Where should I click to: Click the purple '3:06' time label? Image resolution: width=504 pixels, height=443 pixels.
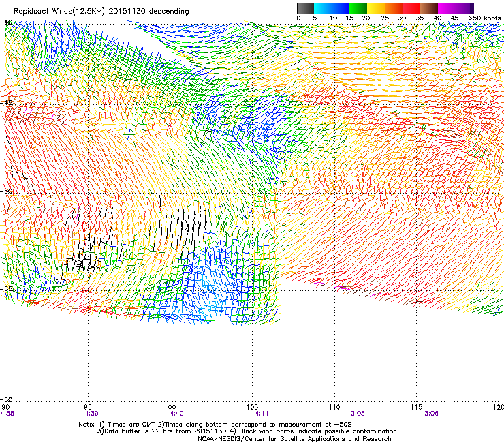[431, 414]
